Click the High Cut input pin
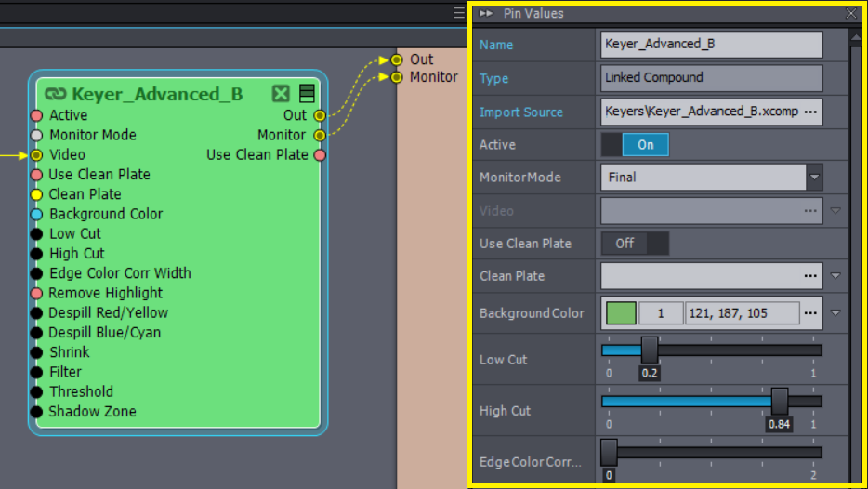The width and height of the screenshot is (868, 489). coord(36,254)
